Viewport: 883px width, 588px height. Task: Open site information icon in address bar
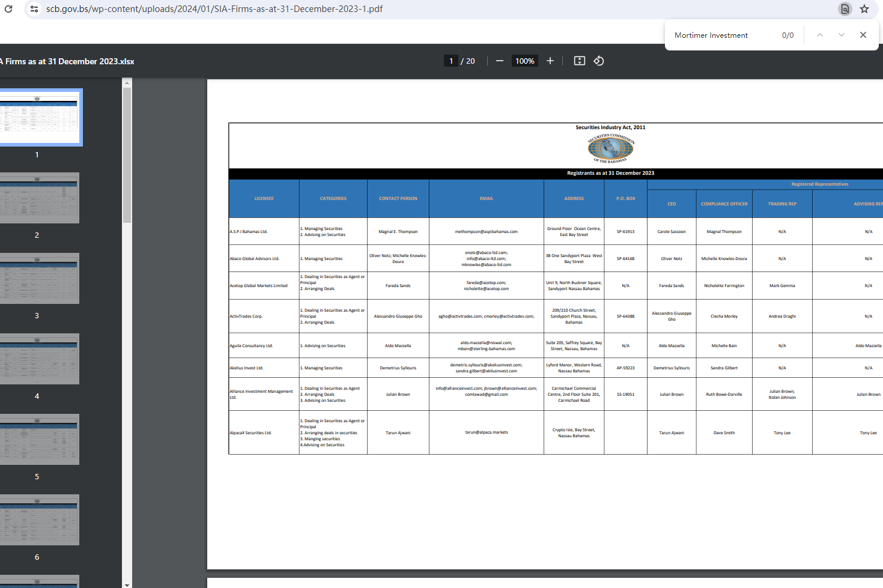(x=34, y=9)
